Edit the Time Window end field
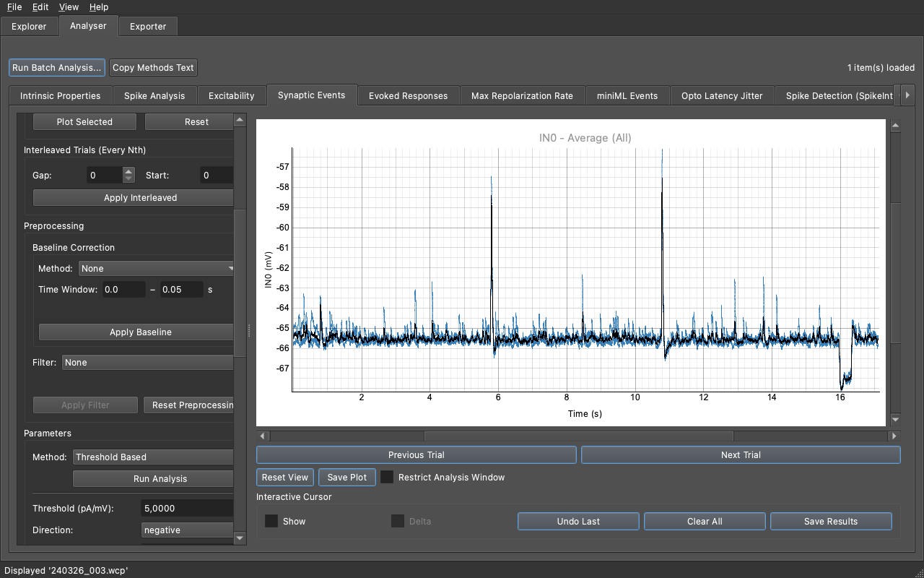 (x=181, y=290)
